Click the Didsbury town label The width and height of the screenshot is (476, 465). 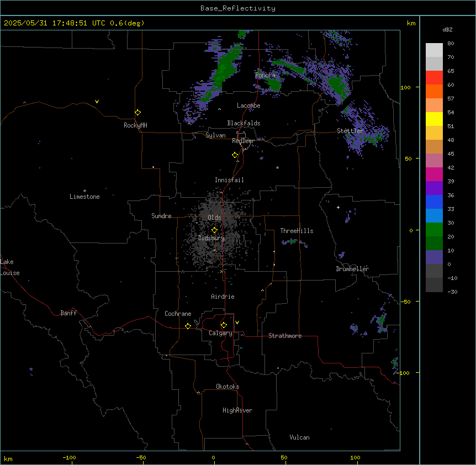[x=211, y=238]
